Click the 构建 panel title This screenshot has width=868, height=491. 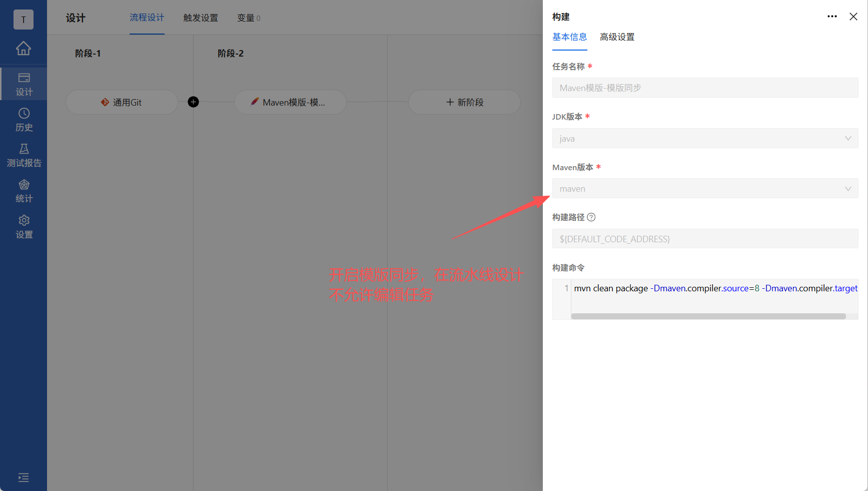(x=561, y=17)
